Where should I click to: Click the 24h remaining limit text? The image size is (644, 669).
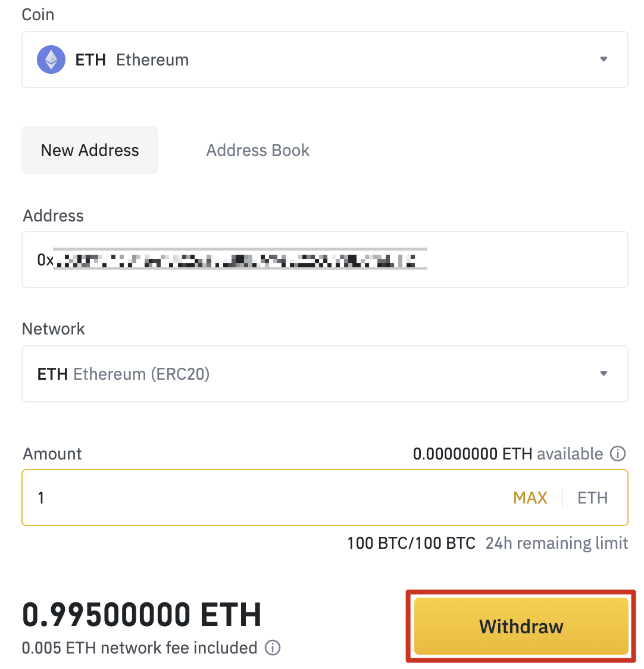pyautogui.click(x=557, y=543)
